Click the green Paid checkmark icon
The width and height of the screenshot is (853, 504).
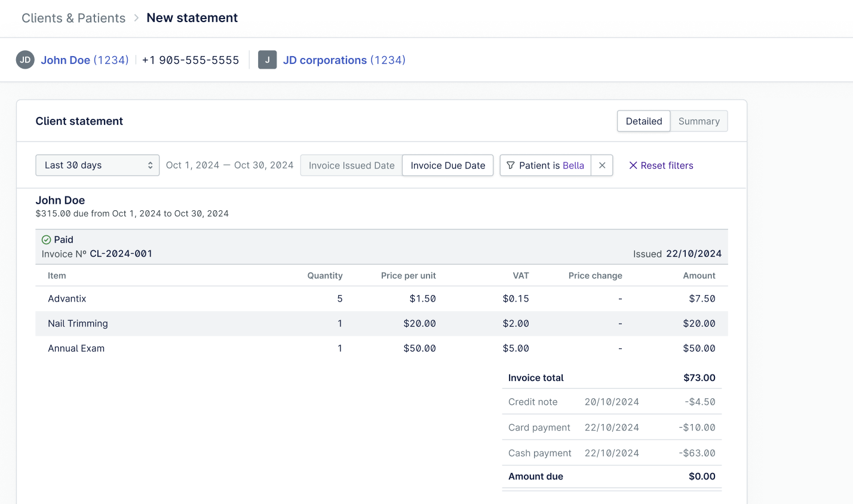(46, 239)
